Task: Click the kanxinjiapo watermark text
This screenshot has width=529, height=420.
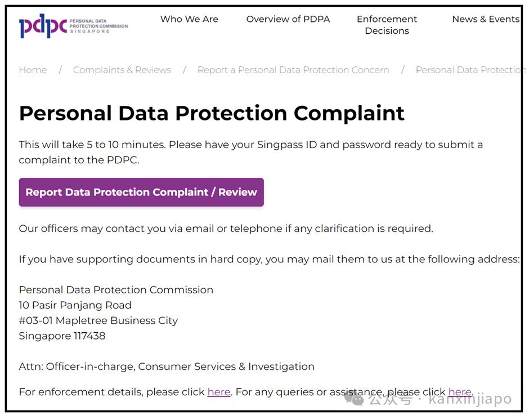Action: tap(470, 399)
